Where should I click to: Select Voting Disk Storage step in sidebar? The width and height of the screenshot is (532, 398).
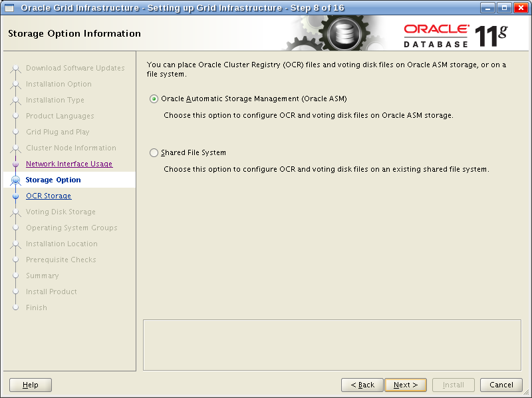tap(60, 212)
